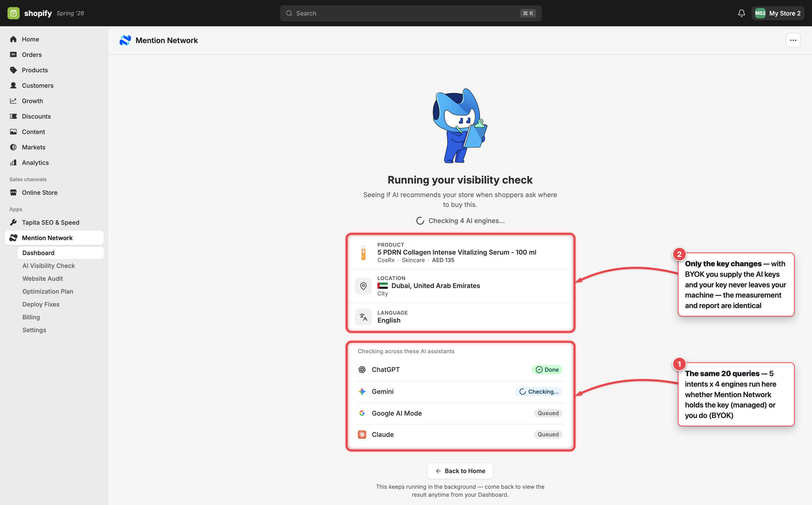
Task: Click the Online Store storefront icon
Action: pos(13,193)
